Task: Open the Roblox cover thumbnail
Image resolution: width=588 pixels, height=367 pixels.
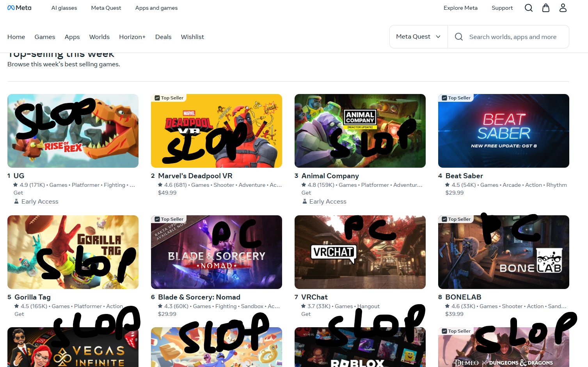Action: pos(360,347)
